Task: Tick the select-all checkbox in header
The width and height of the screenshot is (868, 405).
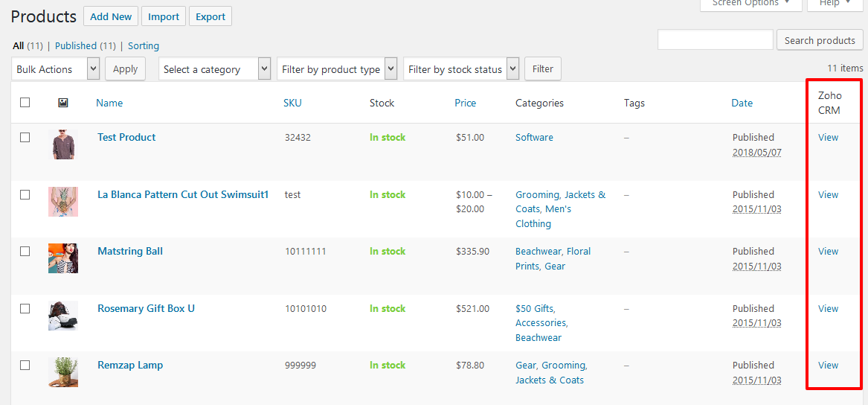Action: pos(25,103)
